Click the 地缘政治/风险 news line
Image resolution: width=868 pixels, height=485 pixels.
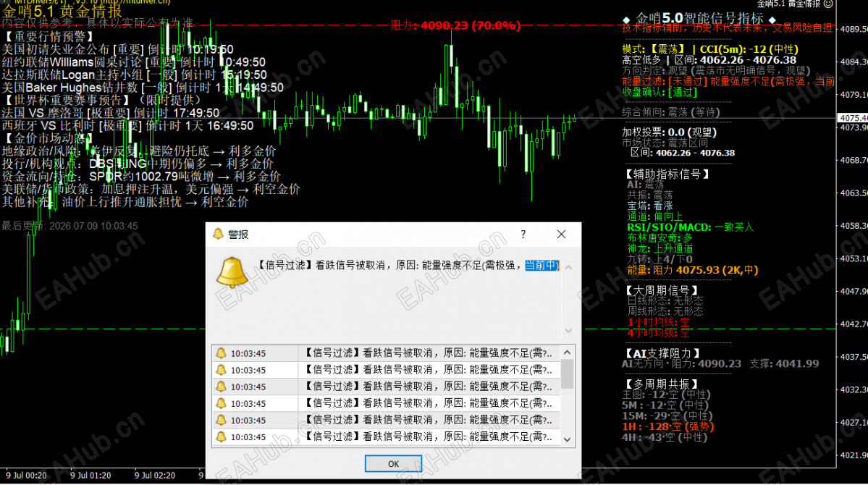[x=138, y=151]
